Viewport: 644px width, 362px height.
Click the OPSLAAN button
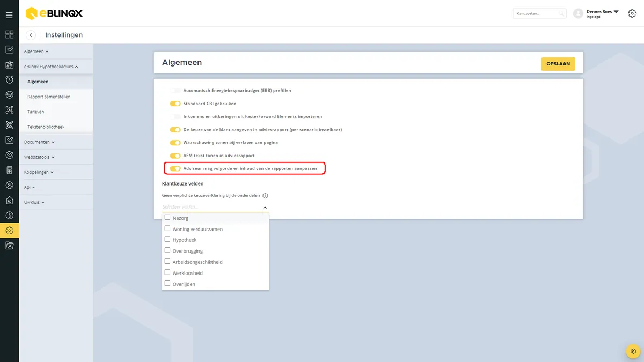[558, 63]
